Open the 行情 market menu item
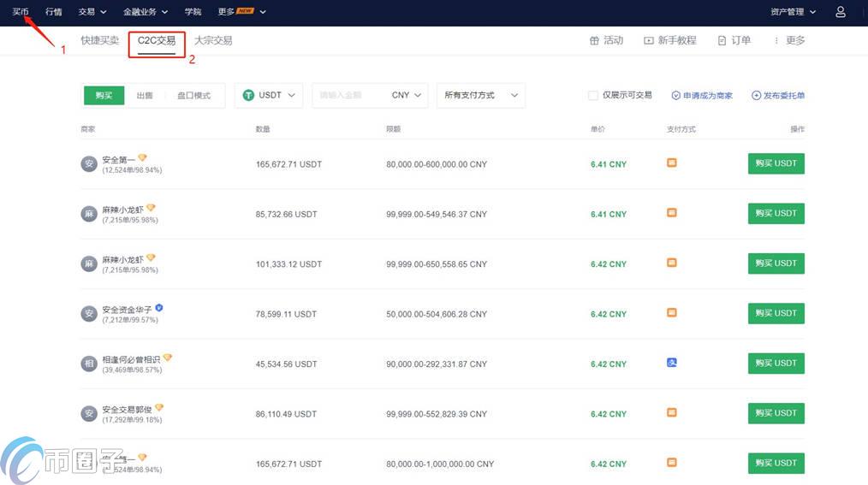Viewport: 868px width, 485px height. click(x=54, y=12)
